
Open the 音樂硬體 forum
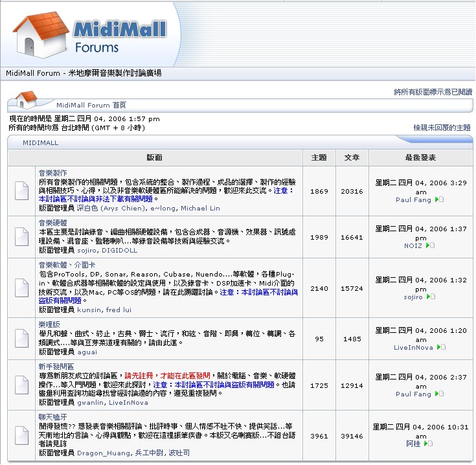52,223
